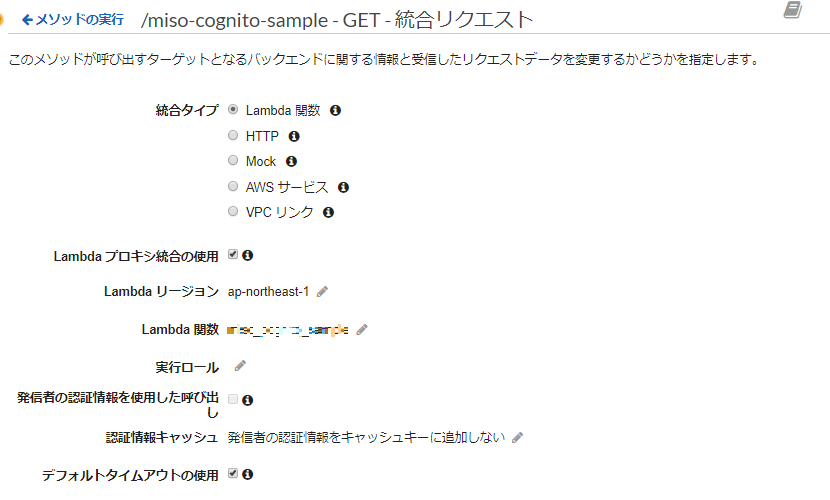Choose the VPC リンク integration type
Screen dimensions: 830x500
click(x=233, y=212)
